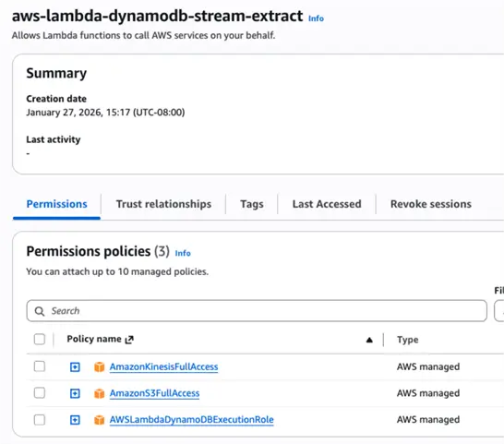Click the search magnifier icon
Image resolution: width=504 pixels, height=444 pixels.
[40, 311]
